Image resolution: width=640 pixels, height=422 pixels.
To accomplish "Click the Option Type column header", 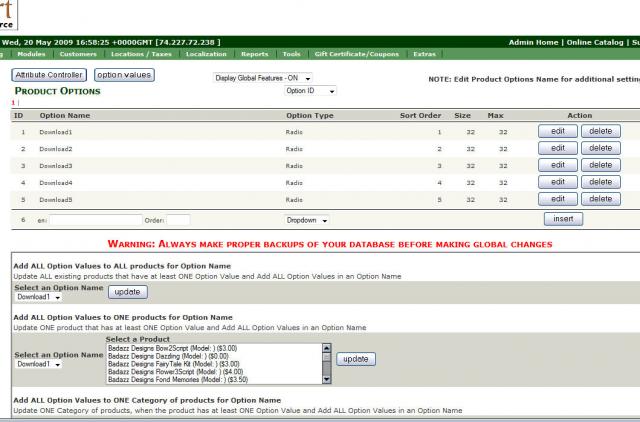I will pyautogui.click(x=310, y=115).
